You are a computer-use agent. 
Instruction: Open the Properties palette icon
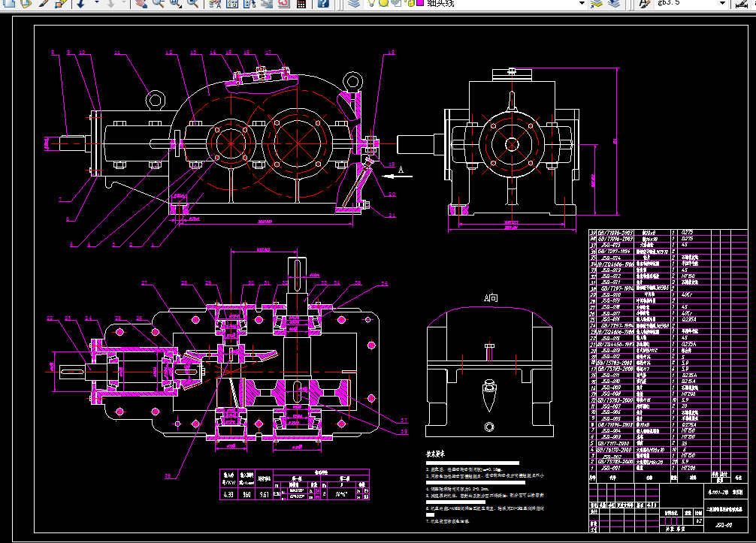pos(215,3)
